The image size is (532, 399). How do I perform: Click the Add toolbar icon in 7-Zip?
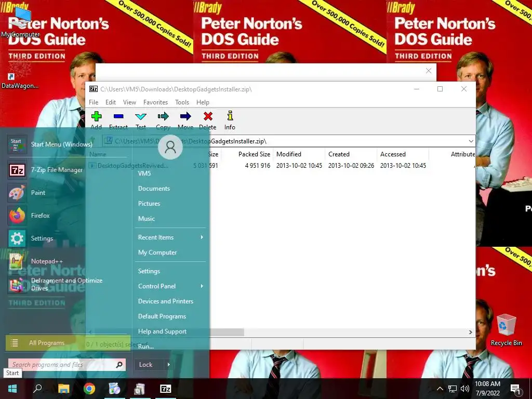[96, 116]
